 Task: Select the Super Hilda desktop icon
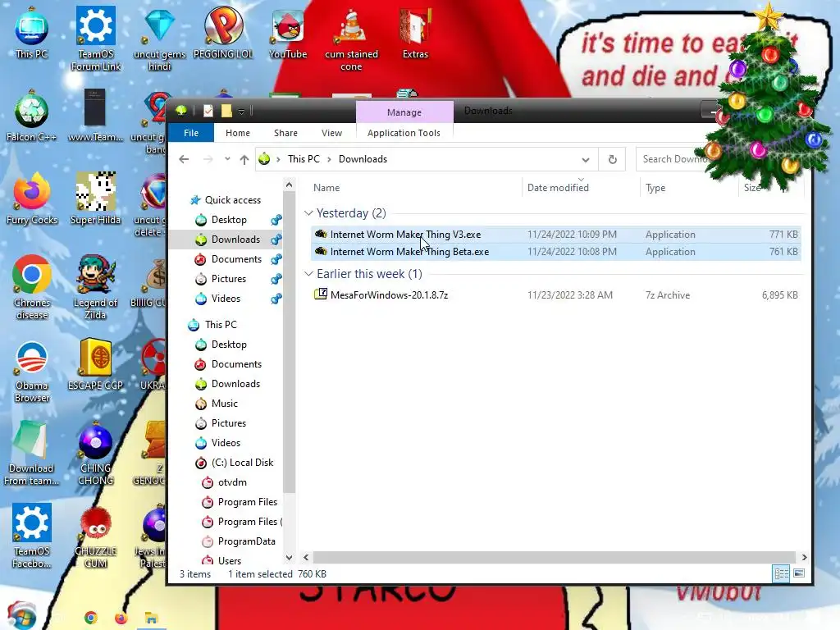(x=95, y=199)
